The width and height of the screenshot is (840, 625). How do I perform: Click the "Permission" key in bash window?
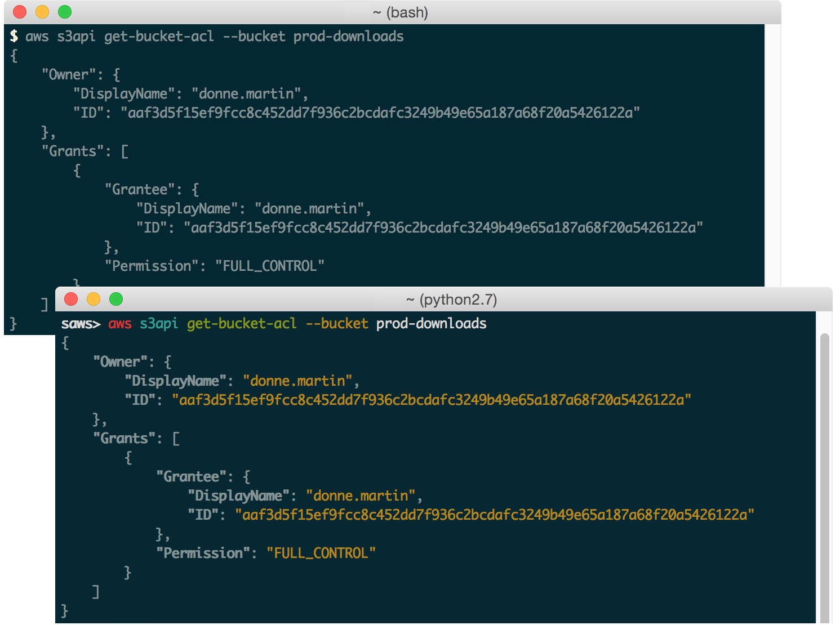click(x=152, y=266)
